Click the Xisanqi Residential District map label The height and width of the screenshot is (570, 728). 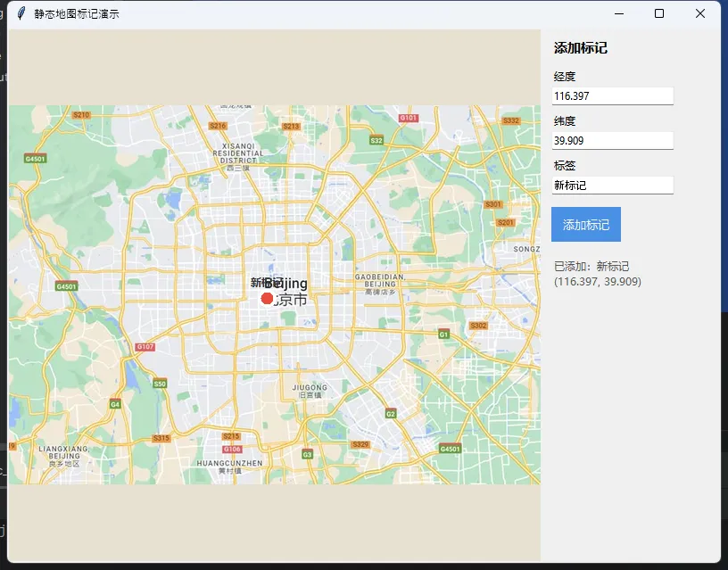[237, 152]
